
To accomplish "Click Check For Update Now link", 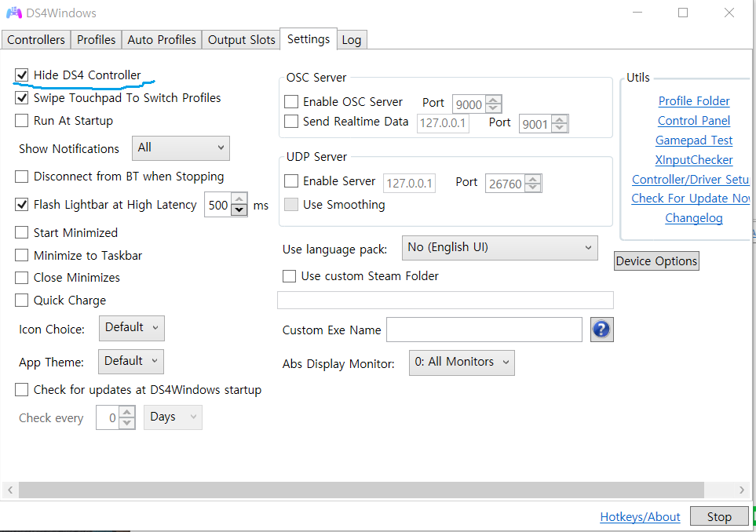I will click(690, 198).
